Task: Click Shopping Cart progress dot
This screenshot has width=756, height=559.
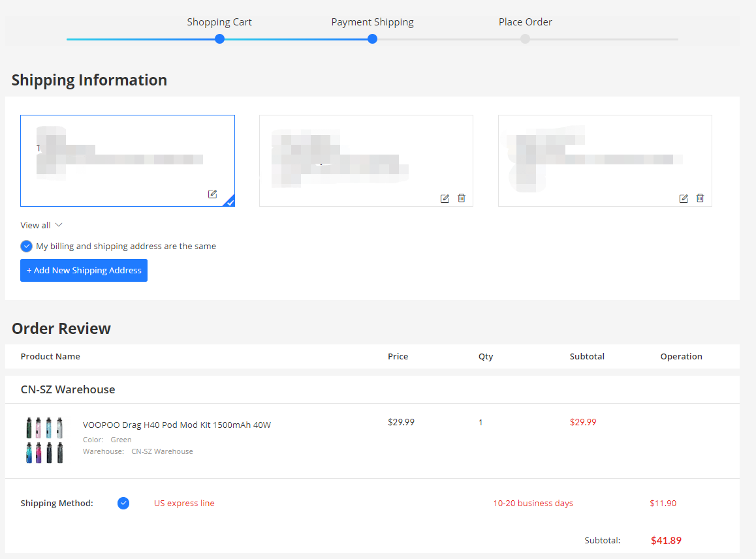Action: coord(219,39)
